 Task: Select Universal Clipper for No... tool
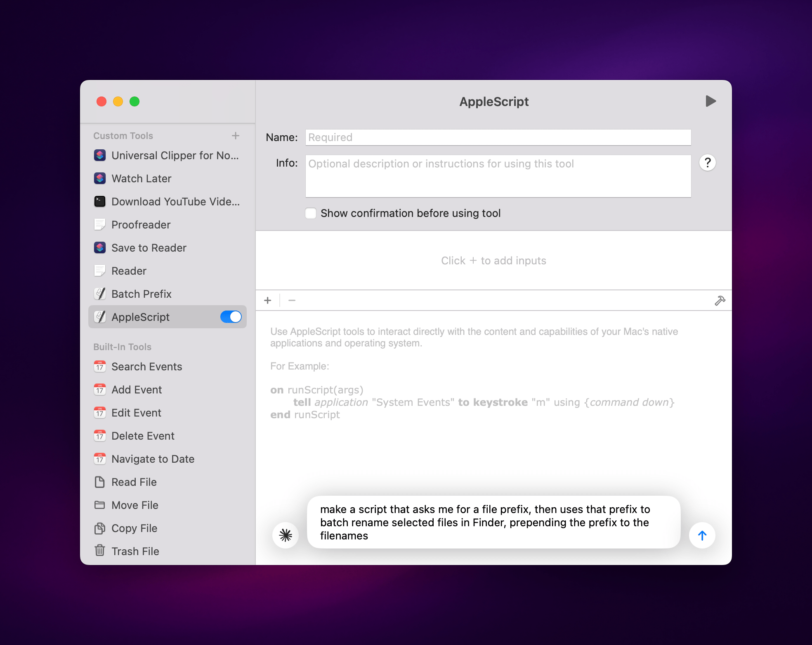(168, 155)
